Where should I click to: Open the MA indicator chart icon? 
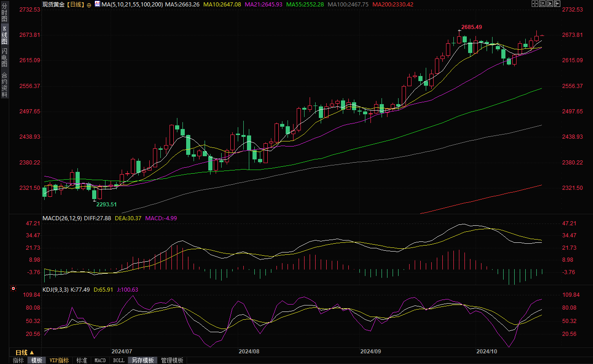click(97, 4)
